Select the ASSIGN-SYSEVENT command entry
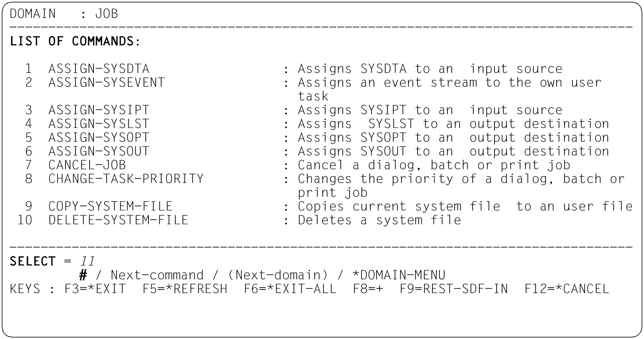The image size is (644, 339). tap(107, 83)
